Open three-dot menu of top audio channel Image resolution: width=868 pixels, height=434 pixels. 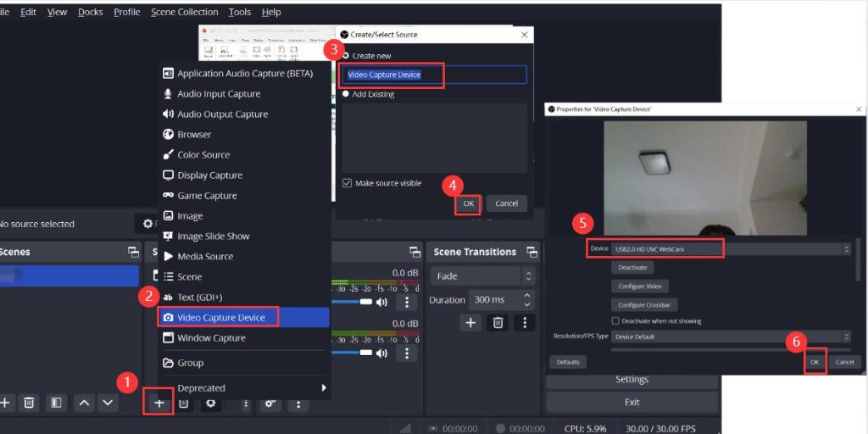[x=407, y=303]
